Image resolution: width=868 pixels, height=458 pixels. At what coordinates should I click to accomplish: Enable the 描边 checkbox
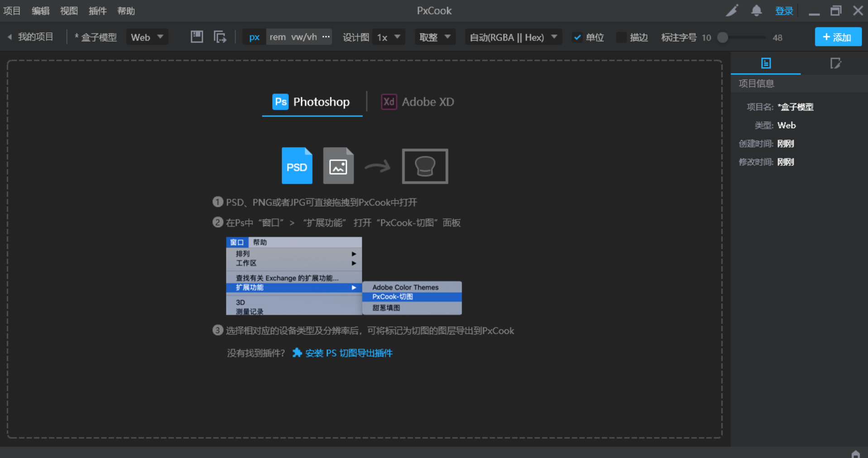coord(621,37)
